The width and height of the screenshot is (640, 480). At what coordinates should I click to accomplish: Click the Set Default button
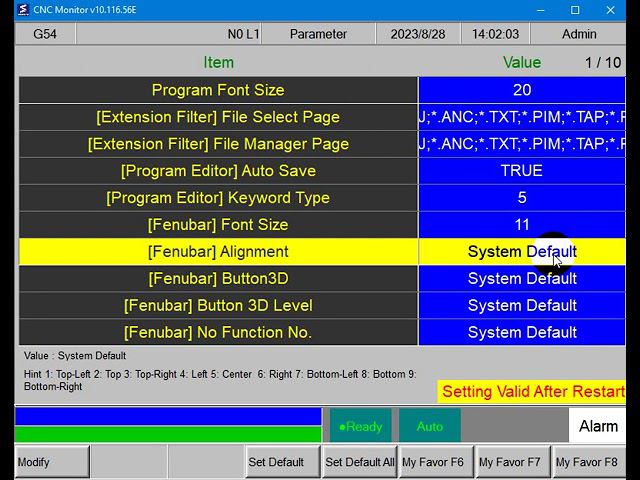click(x=282, y=462)
